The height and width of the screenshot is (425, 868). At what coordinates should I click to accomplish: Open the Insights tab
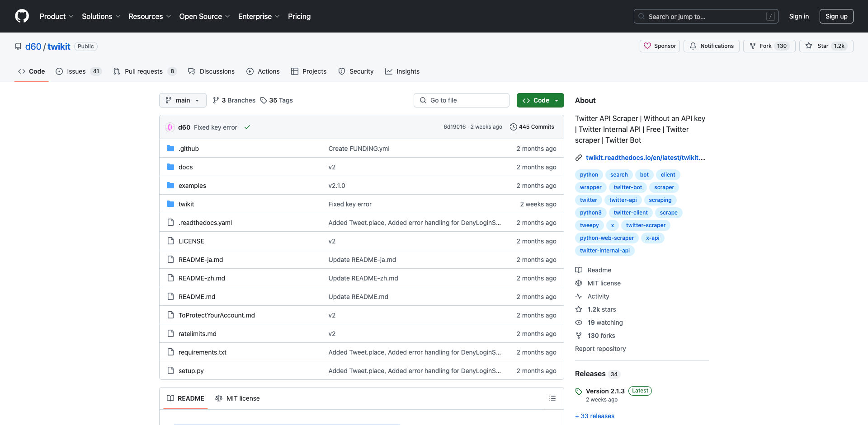tap(402, 71)
